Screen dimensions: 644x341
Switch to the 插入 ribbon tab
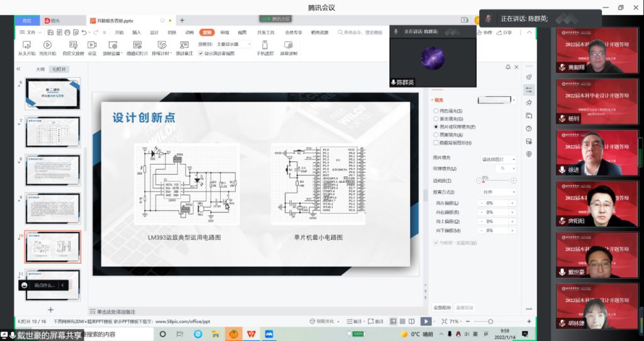click(x=136, y=32)
